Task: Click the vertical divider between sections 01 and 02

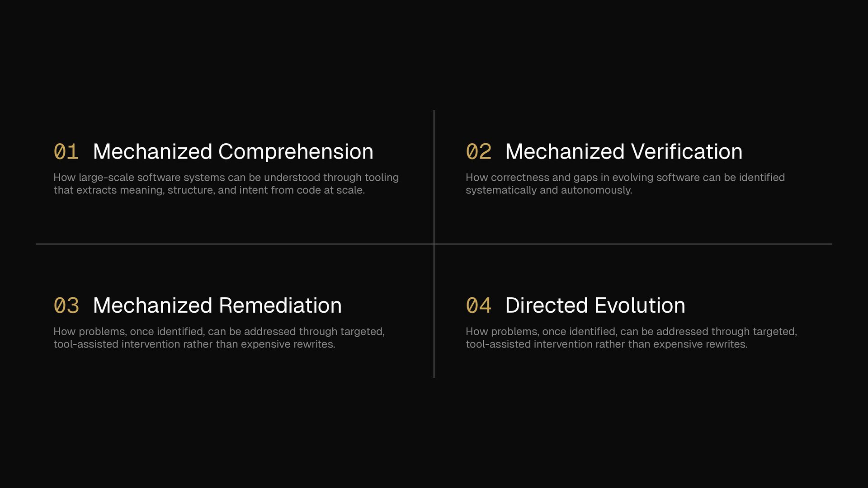Action: point(434,176)
